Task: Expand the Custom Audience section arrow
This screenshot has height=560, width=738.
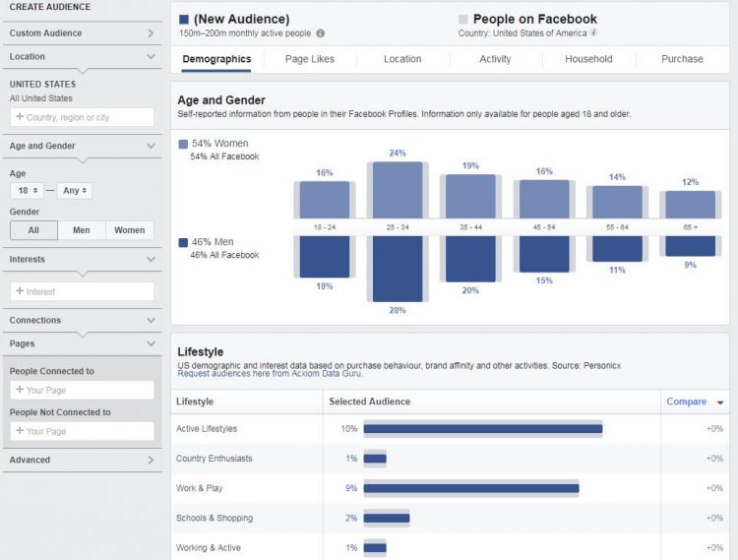Action: click(151, 32)
